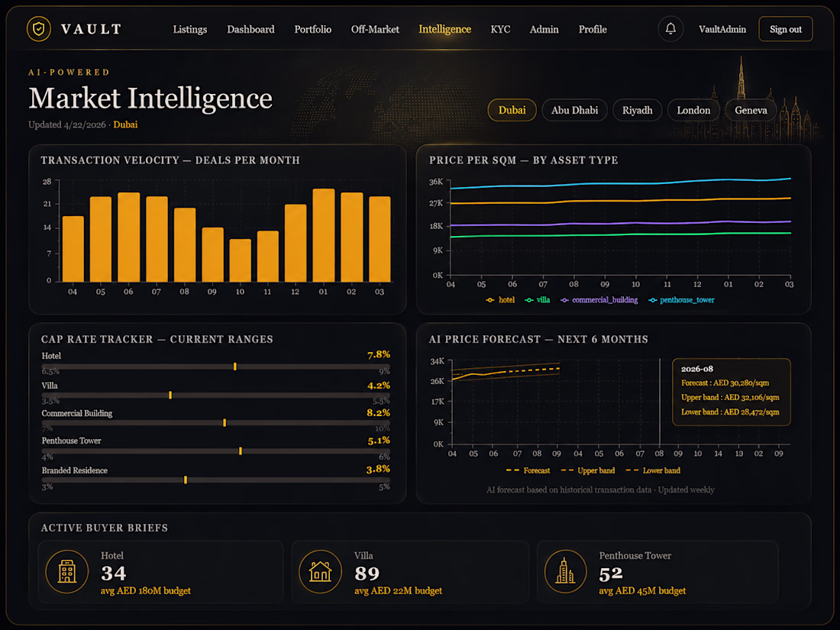Switch to Off-Market section
The image size is (840, 630).
pos(375,30)
